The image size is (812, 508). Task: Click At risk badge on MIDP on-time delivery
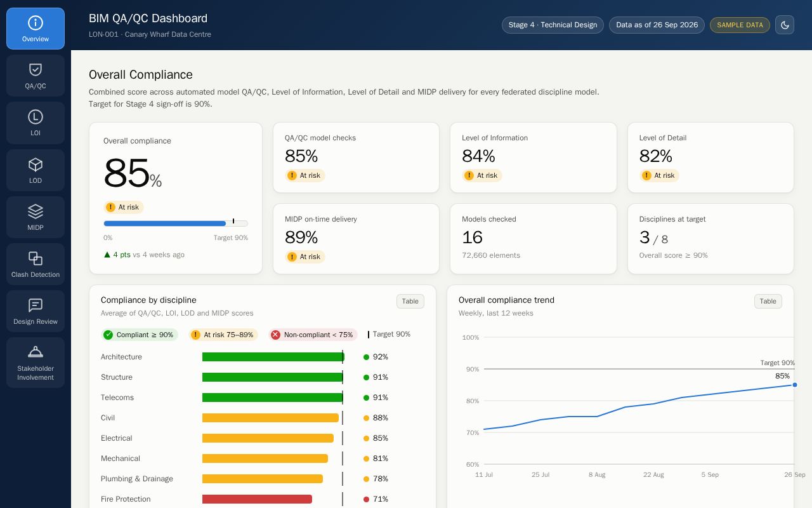click(x=305, y=257)
